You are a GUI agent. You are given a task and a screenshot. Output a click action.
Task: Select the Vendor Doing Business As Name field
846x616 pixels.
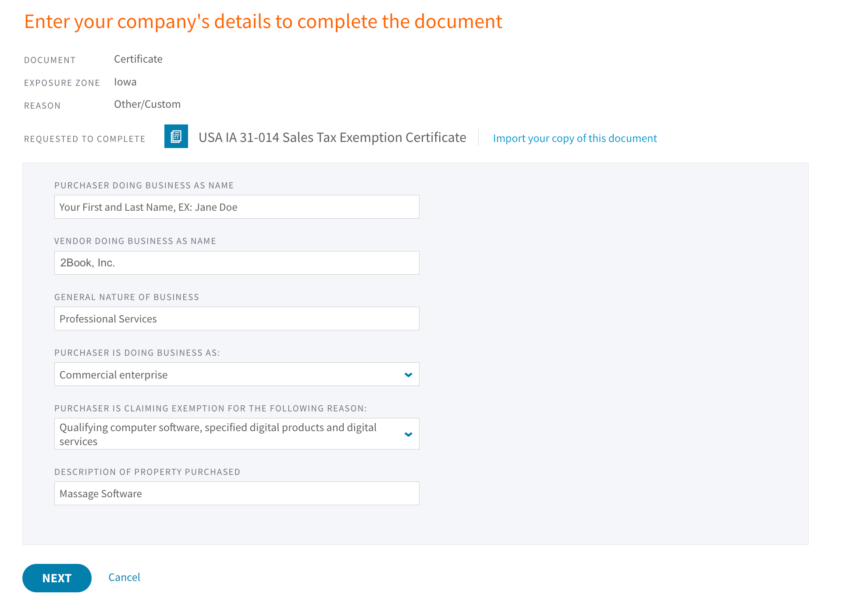pyautogui.click(x=237, y=262)
